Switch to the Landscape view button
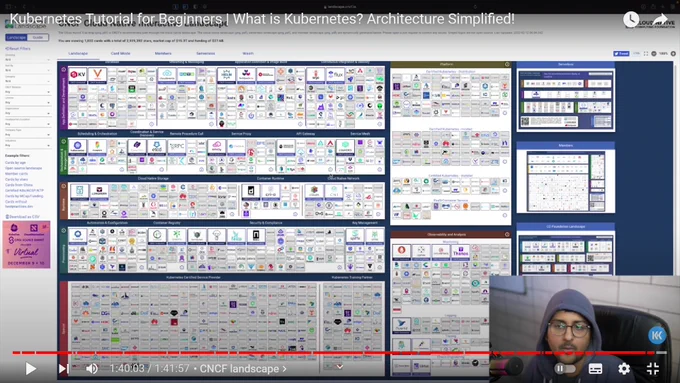The width and height of the screenshot is (680, 383). click(16, 37)
